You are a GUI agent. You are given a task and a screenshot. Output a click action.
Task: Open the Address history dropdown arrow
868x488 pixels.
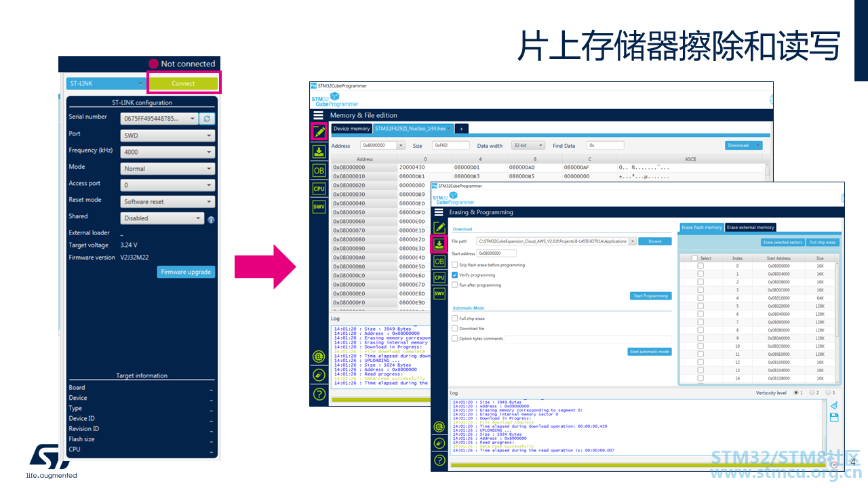pos(401,145)
